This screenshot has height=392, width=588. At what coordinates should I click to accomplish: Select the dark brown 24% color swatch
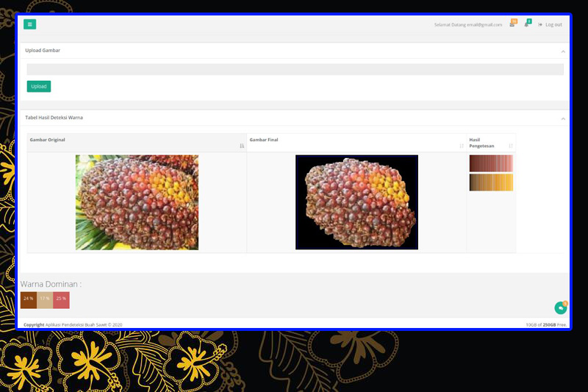(x=29, y=299)
